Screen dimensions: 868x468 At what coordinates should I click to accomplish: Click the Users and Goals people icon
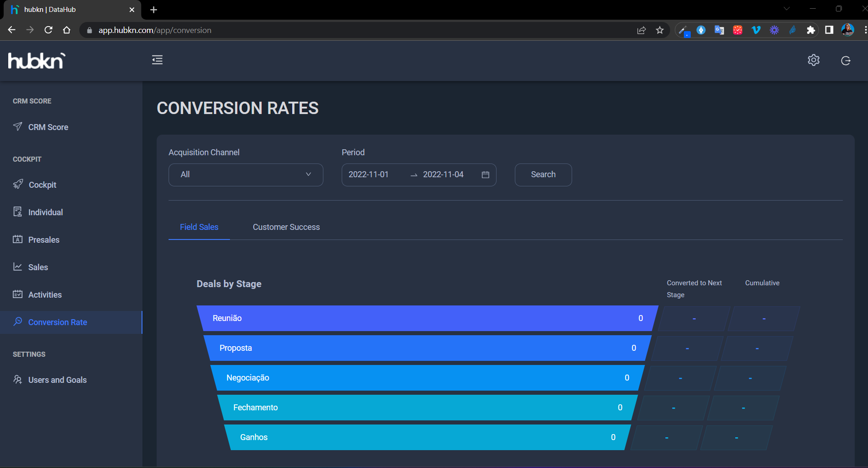point(17,379)
